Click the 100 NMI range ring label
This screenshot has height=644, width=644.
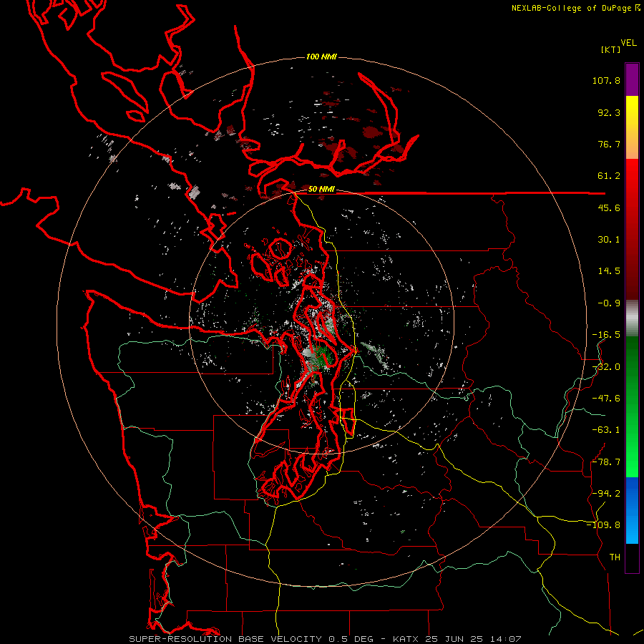click(x=321, y=57)
